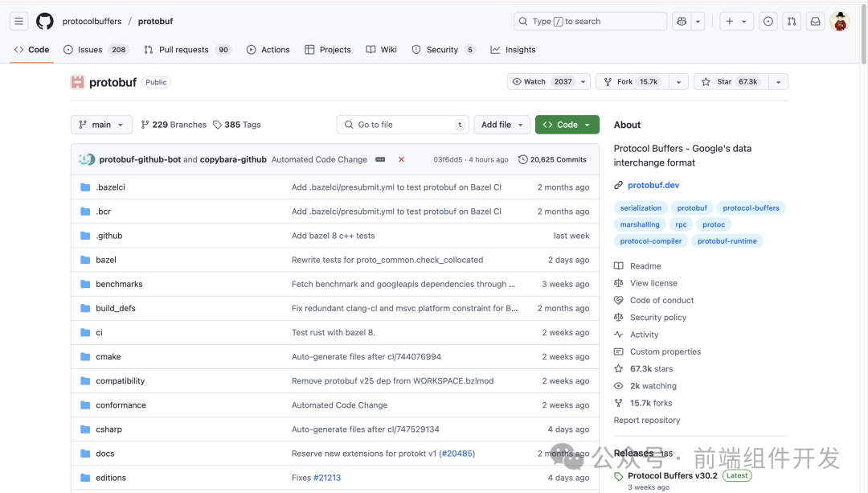
Task: View 229 Branches
Action: tap(174, 125)
